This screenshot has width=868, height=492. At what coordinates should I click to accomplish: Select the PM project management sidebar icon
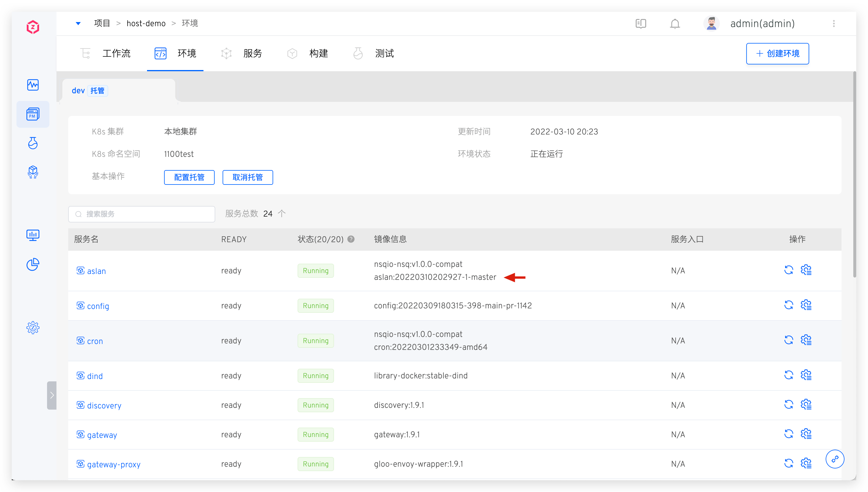point(33,114)
